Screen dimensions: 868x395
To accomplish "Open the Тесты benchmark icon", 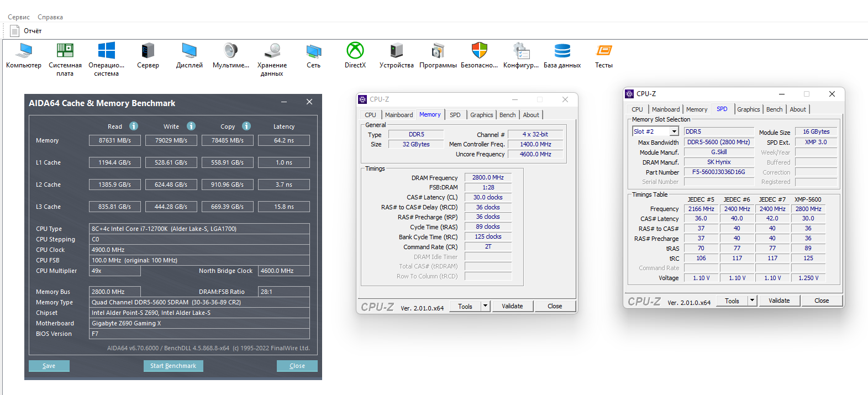I will [x=604, y=51].
